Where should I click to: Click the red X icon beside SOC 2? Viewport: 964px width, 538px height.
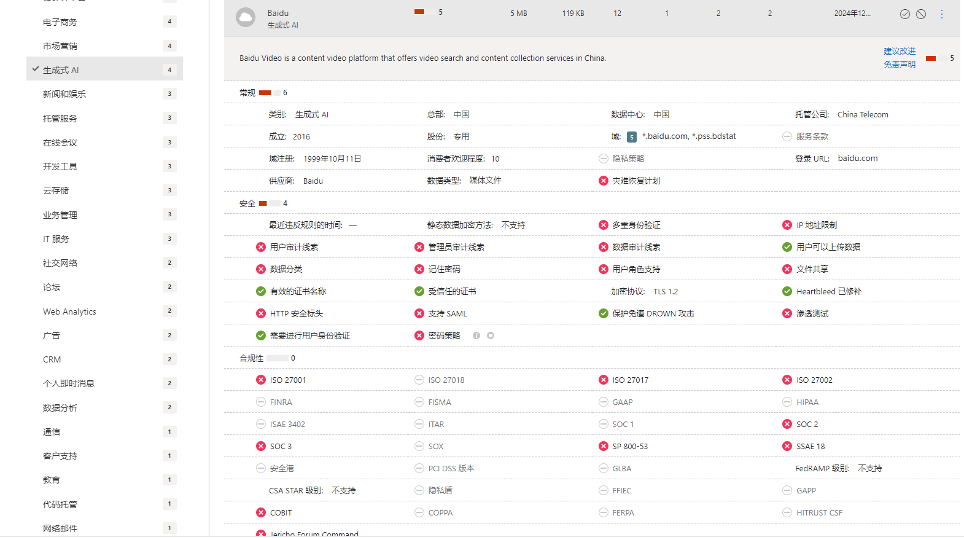coord(787,424)
